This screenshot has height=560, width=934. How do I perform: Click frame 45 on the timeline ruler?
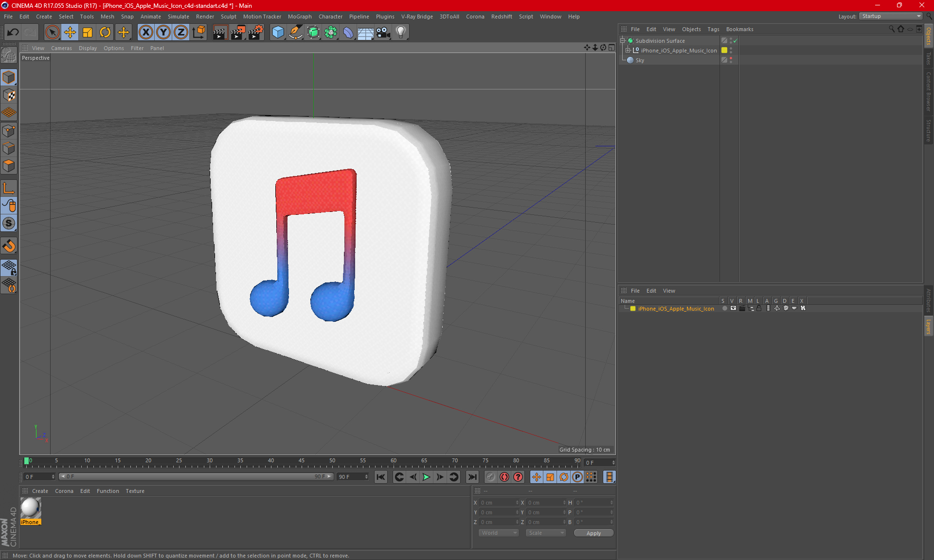point(302,462)
